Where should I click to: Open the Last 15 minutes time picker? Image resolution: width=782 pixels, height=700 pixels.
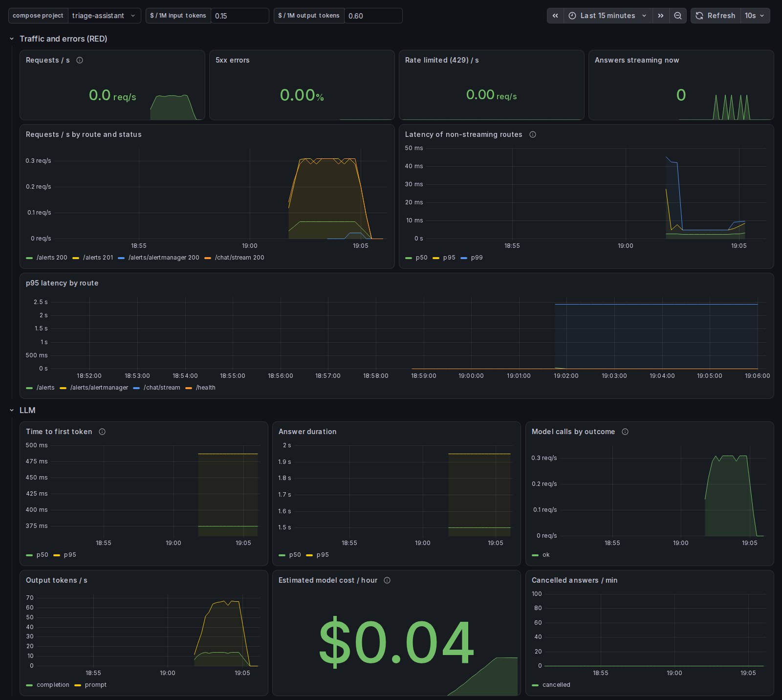(x=608, y=16)
